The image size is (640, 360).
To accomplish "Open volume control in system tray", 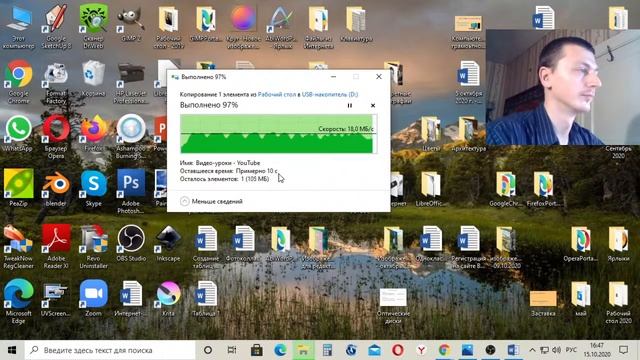I will [556, 350].
